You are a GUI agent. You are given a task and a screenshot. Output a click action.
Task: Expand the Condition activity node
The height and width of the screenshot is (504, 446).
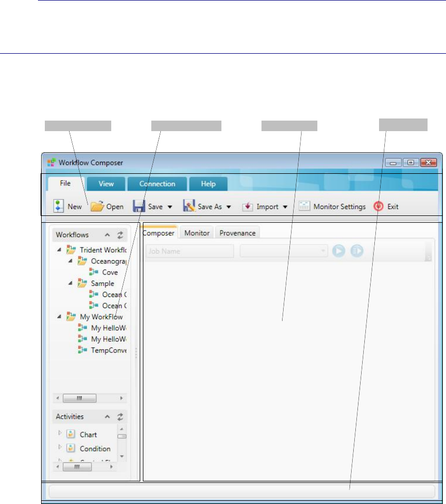(x=60, y=447)
